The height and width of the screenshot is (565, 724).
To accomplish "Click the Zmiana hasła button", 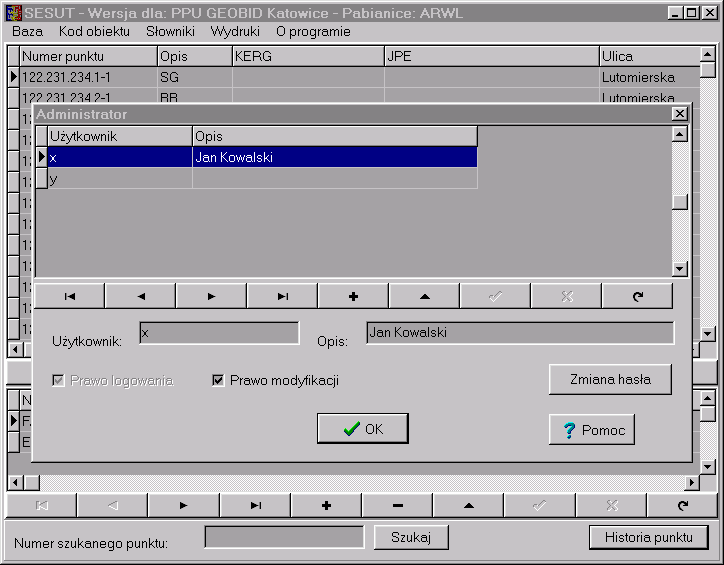I will click(x=610, y=379).
